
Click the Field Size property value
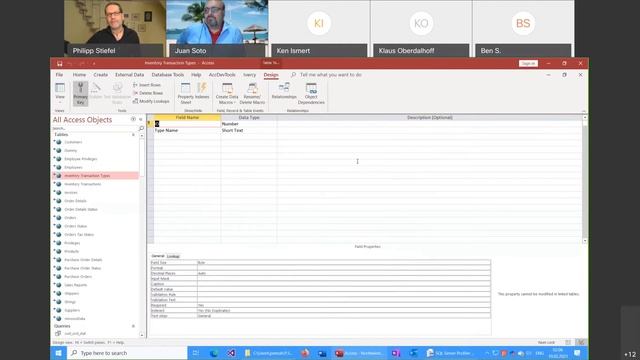344,262
